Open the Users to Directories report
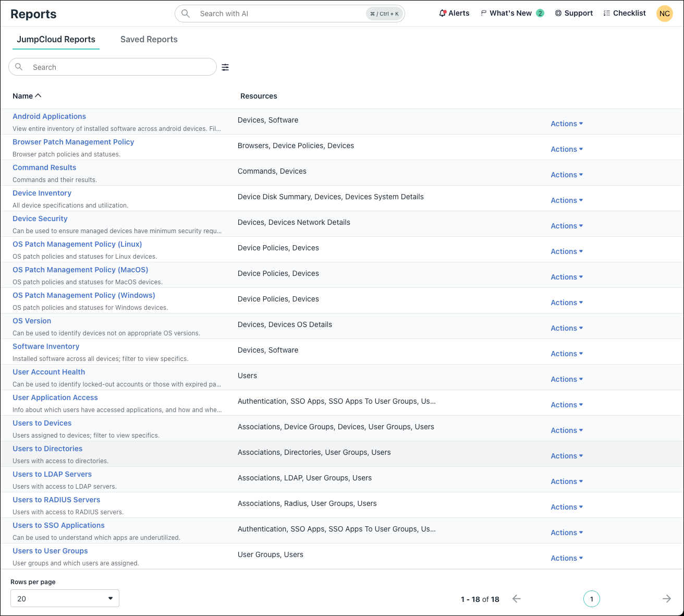684x616 pixels. click(47, 449)
